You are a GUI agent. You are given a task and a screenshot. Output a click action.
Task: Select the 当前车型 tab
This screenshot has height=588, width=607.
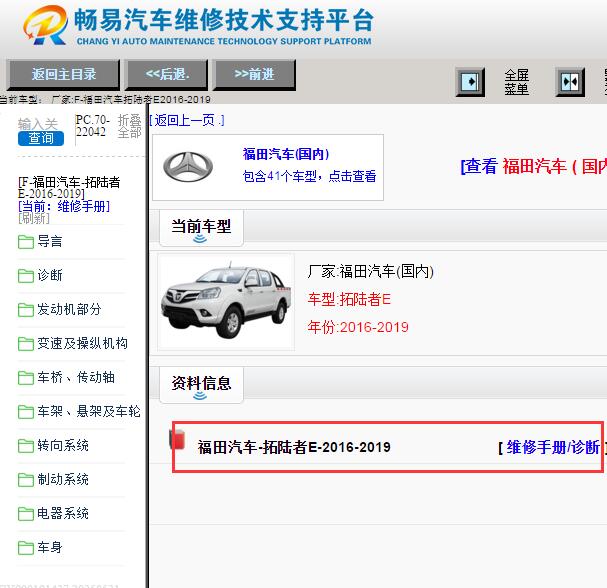[201, 228]
